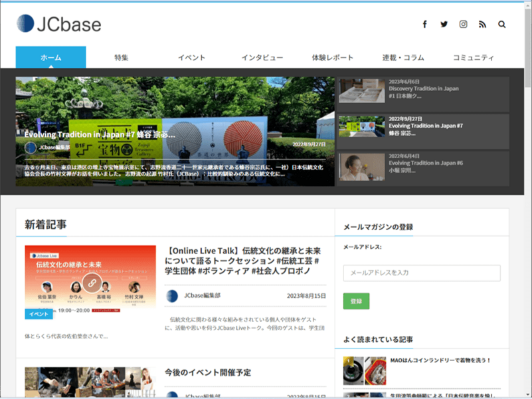Open the コミュニティ menu item
This screenshot has height=399, width=532.
[x=474, y=58]
